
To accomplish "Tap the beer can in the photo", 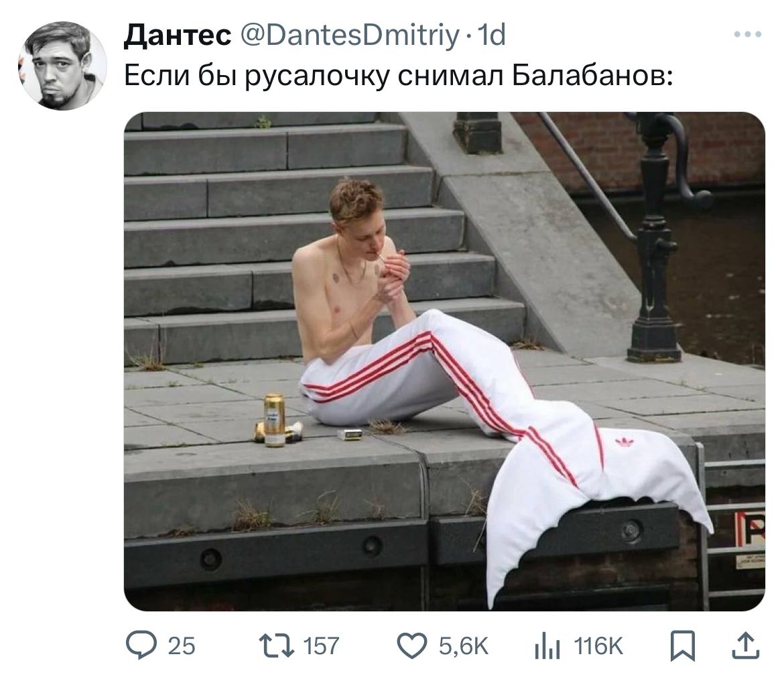I will [x=275, y=420].
